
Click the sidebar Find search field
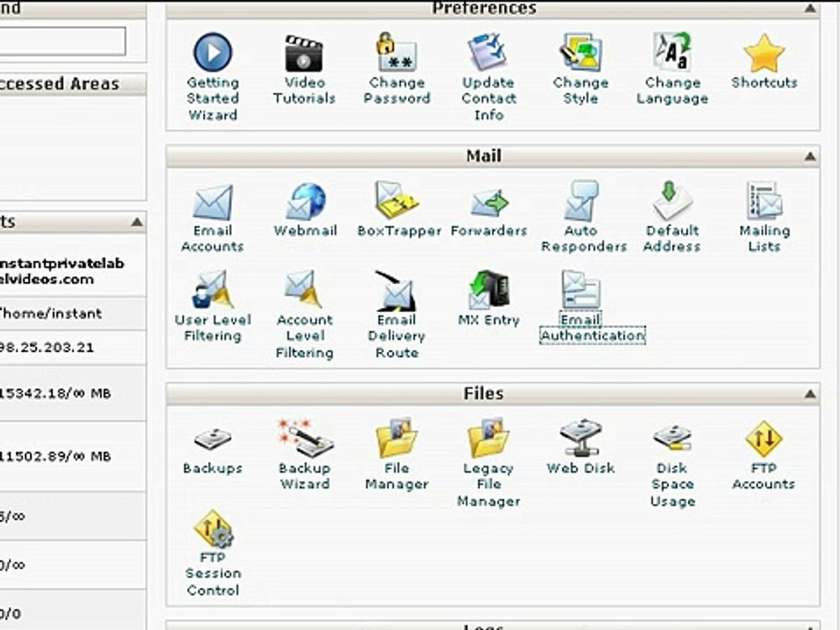62,41
